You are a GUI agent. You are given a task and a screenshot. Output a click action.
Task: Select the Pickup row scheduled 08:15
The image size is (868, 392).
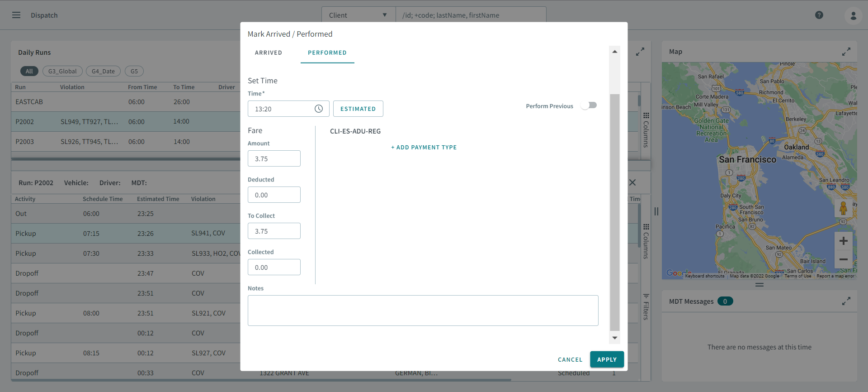point(126,353)
